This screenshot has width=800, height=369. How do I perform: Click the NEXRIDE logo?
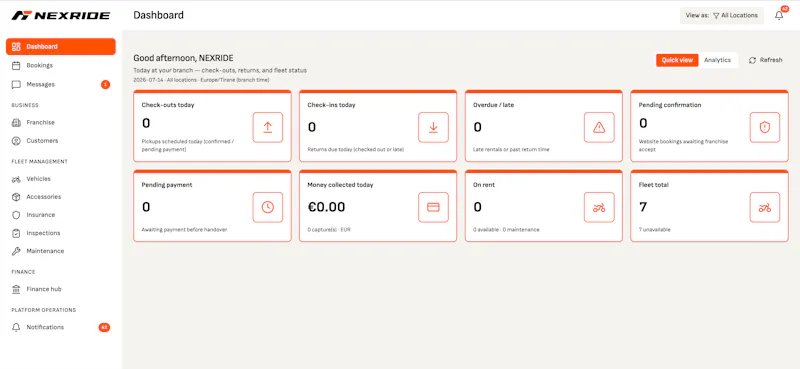61,15
